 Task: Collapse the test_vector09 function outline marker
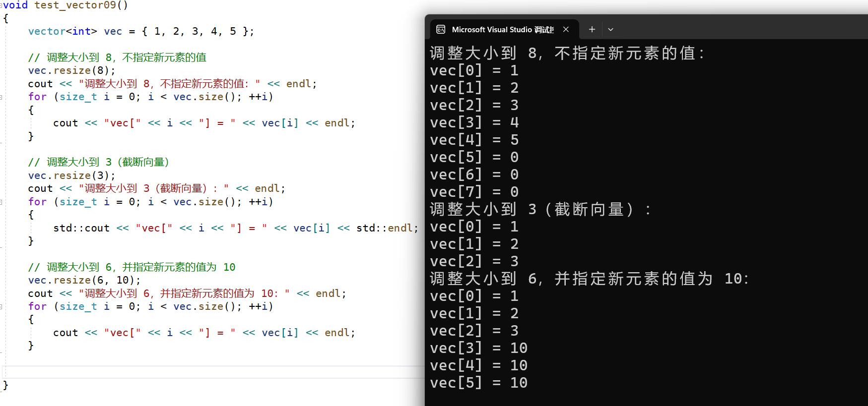[1, 5]
